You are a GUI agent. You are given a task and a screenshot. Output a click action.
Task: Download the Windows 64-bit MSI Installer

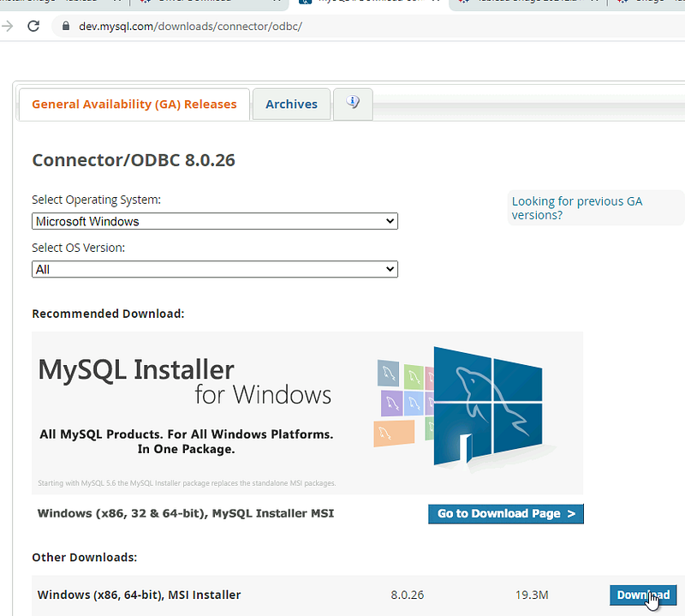coord(643,595)
